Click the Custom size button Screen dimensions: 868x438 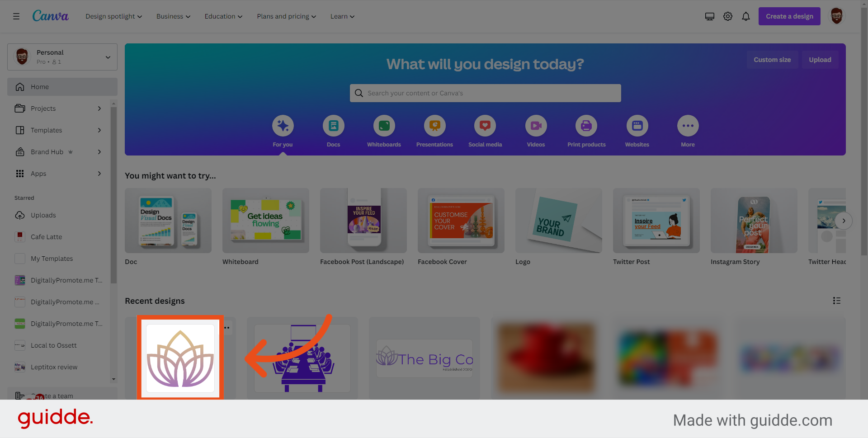(772, 60)
